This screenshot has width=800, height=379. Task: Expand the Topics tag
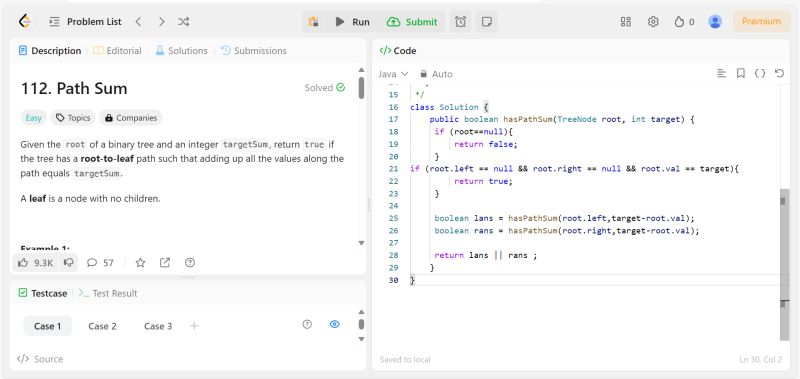pyautogui.click(x=73, y=118)
